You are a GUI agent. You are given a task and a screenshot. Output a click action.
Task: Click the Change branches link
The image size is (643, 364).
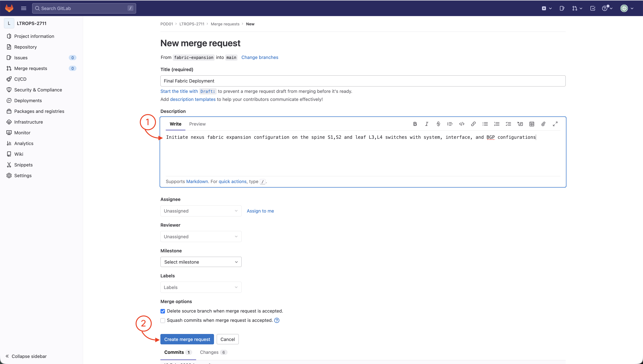pos(260,57)
